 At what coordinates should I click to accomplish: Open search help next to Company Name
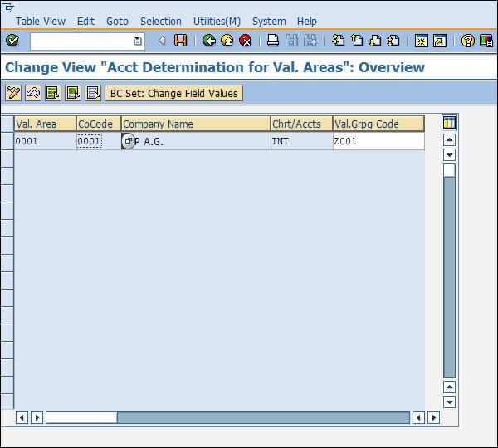point(128,142)
